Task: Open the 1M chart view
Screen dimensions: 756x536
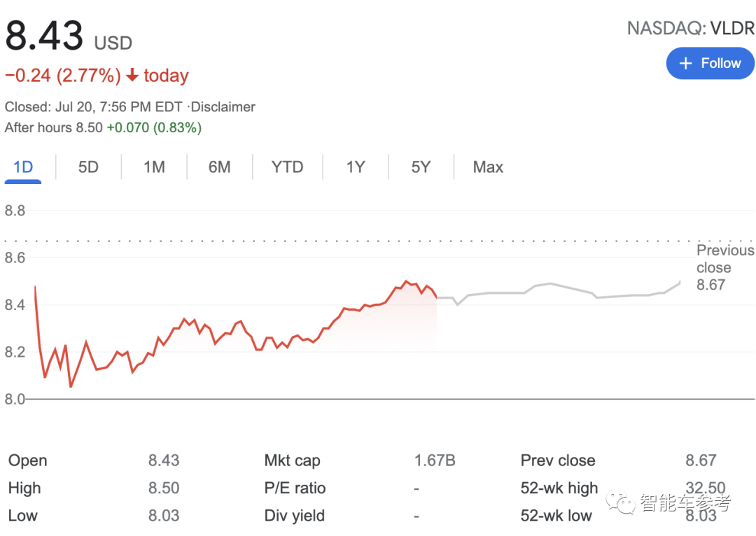Action: pyautogui.click(x=153, y=167)
